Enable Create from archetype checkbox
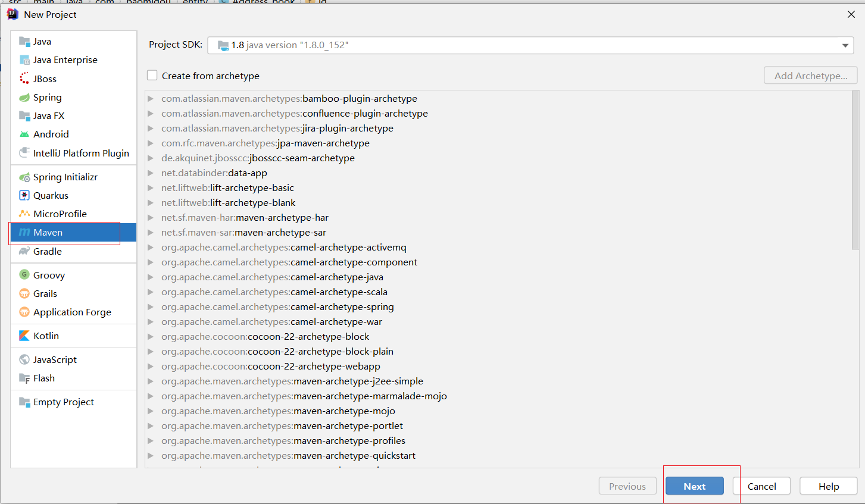 point(152,76)
